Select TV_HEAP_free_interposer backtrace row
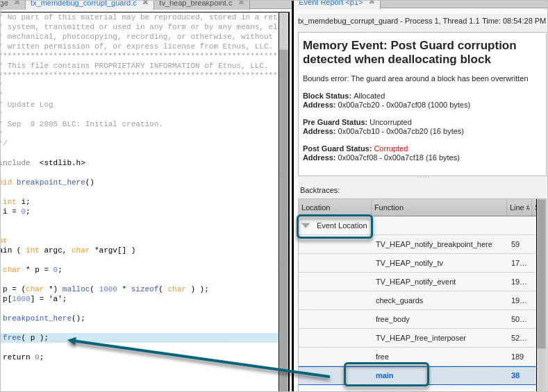Screen dimensions: 548x392 pyautogui.click(x=420, y=338)
